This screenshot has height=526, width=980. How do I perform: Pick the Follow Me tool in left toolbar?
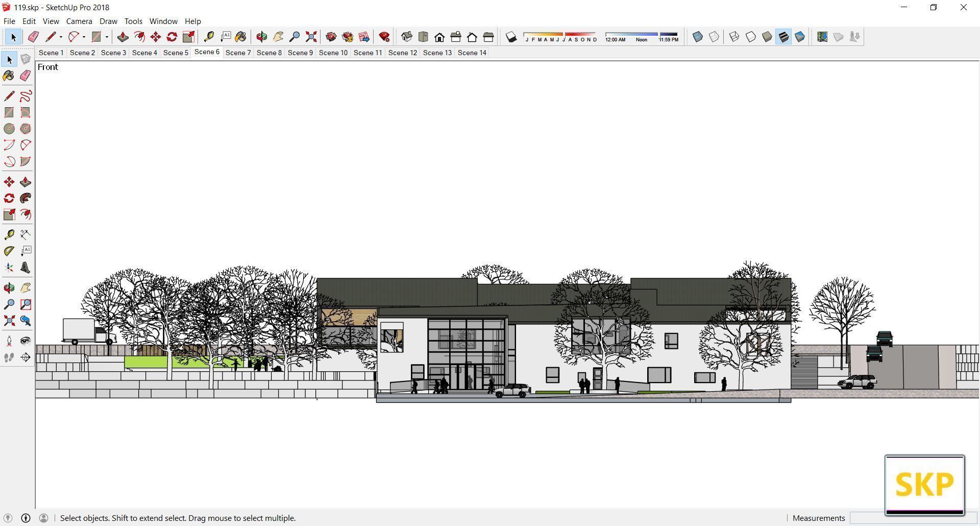pyautogui.click(x=26, y=198)
